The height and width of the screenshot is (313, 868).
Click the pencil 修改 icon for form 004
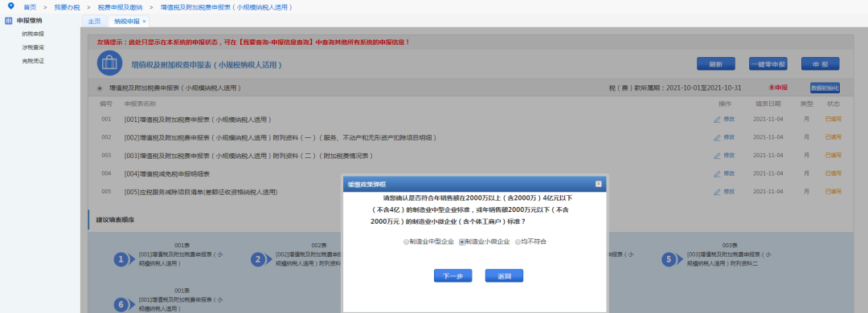pos(718,173)
